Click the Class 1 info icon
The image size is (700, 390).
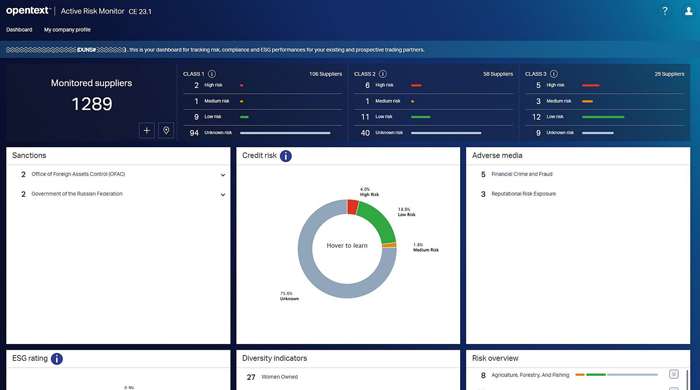tap(212, 74)
